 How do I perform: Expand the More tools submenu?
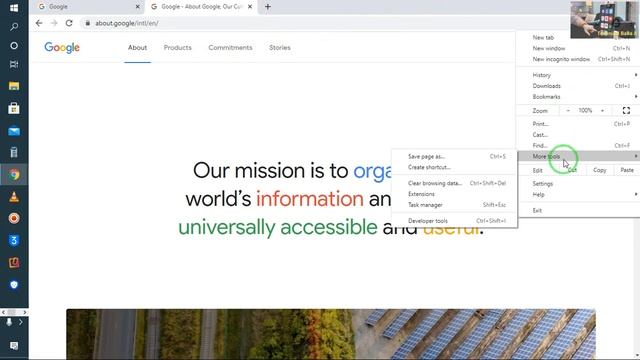(x=578, y=156)
